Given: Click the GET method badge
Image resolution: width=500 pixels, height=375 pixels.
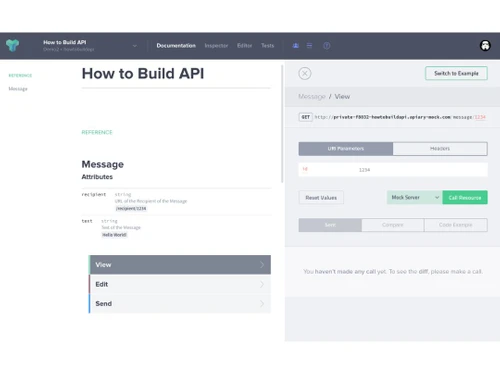Looking at the screenshot, I should click(305, 117).
